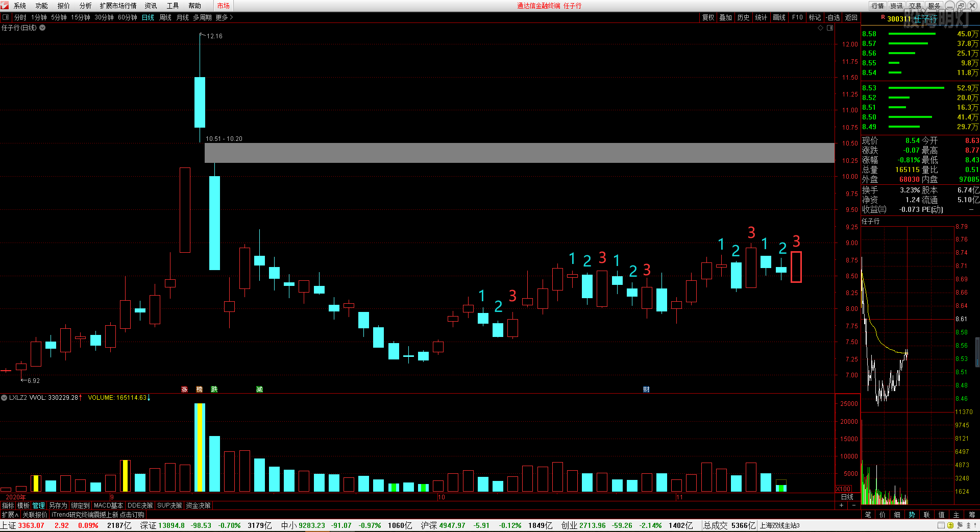Switch to 分时 intraday view
The height and width of the screenshot is (532, 980).
pos(20,17)
